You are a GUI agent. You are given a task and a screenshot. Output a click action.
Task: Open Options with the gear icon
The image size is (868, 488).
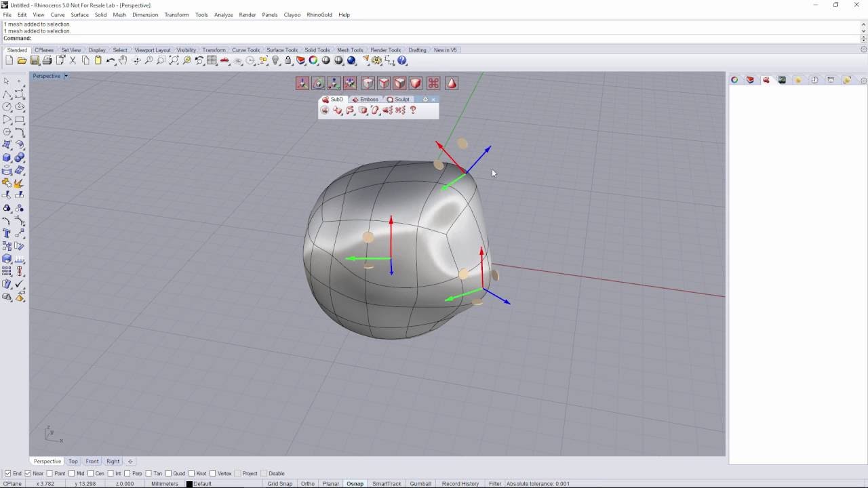pyautogui.click(x=377, y=61)
